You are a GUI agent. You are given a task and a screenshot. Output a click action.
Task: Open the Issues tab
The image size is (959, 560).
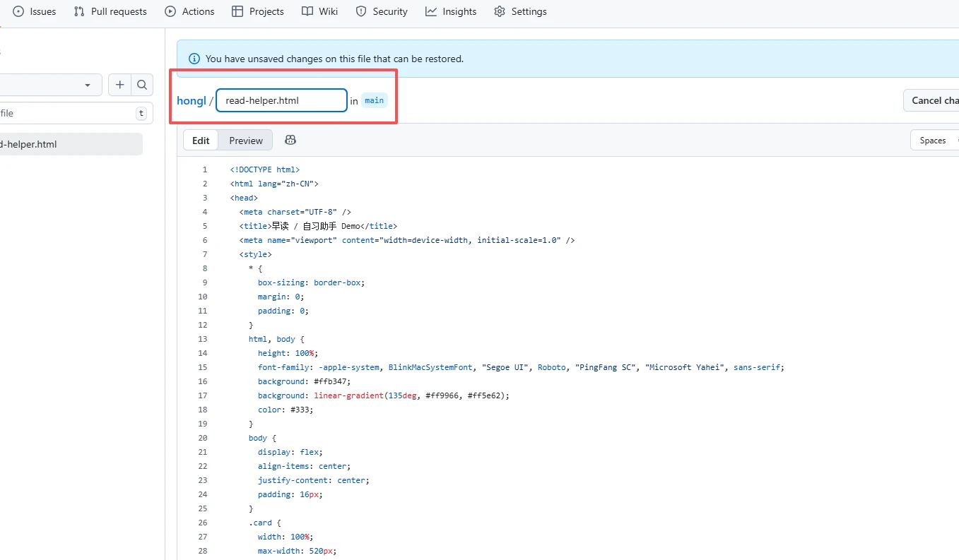pyautogui.click(x=35, y=11)
